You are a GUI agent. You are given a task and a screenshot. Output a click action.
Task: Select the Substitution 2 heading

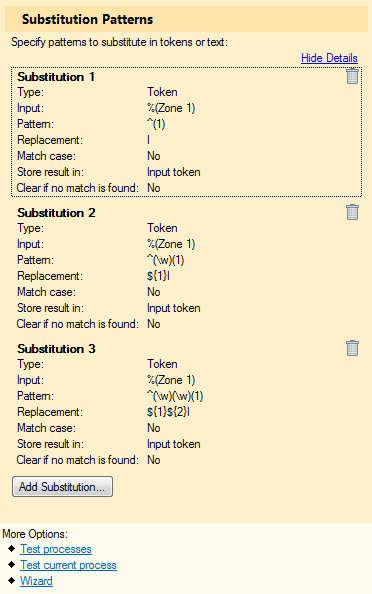coord(56,213)
